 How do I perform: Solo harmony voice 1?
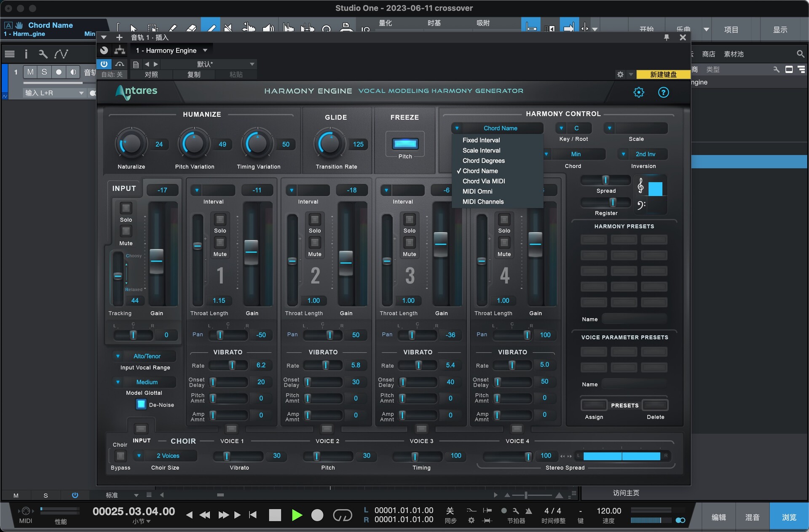[220, 219]
